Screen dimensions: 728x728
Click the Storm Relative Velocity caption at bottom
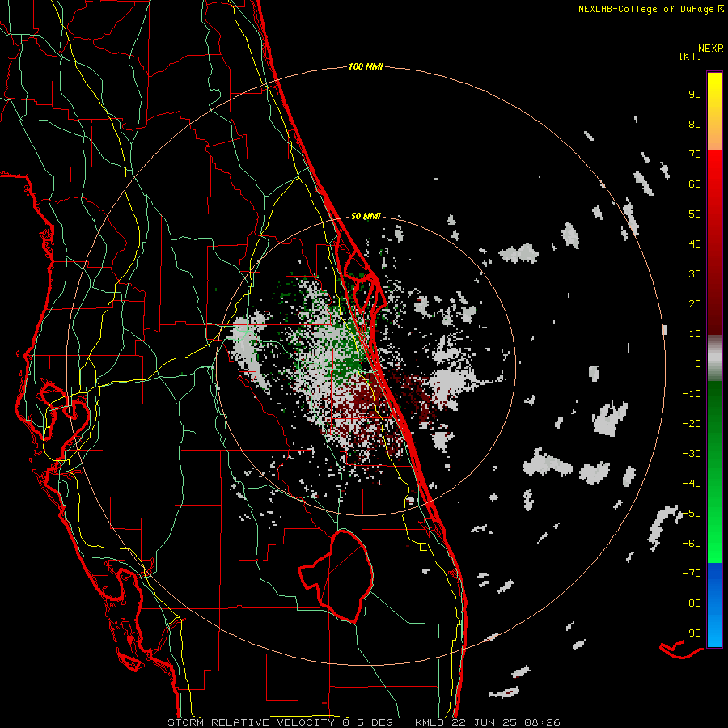point(364,722)
